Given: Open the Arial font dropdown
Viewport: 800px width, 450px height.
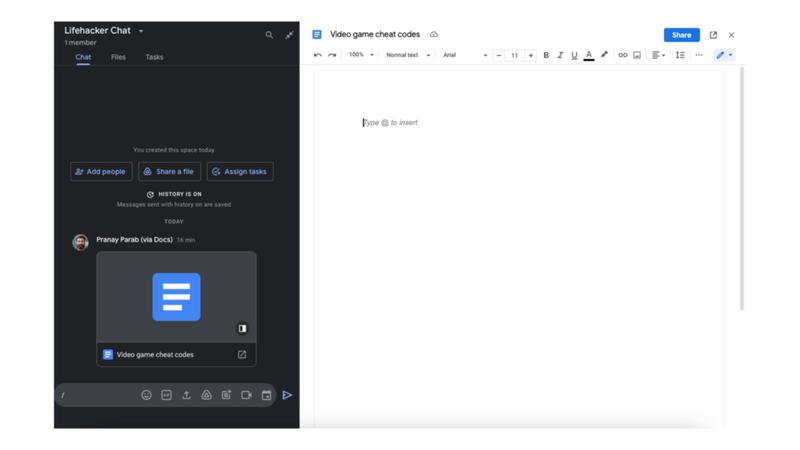Looking at the screenshot, I should click(x=465, y=55).
